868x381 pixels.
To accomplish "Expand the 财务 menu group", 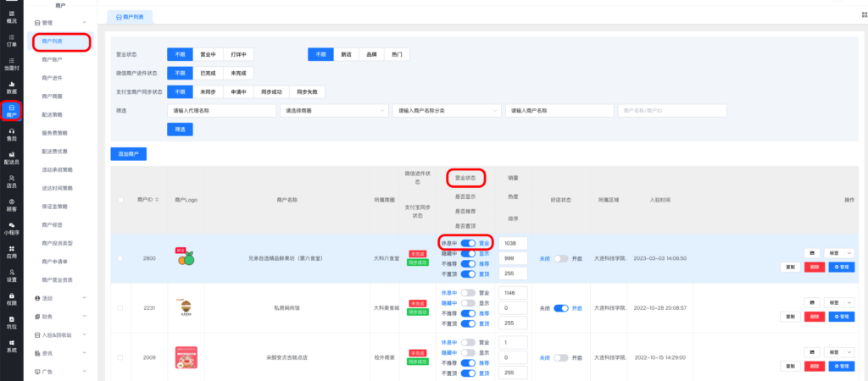I will [60, 316].
